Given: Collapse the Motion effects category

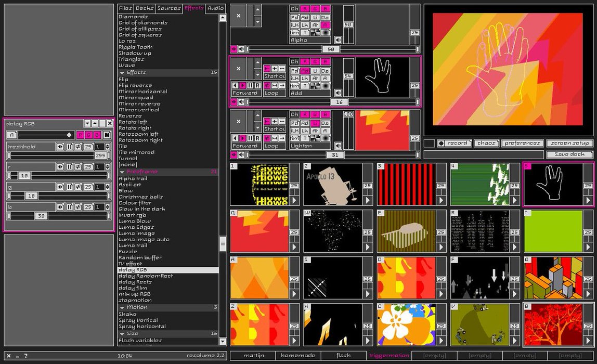Looking at the screenshot, I should tap(122, 307).
